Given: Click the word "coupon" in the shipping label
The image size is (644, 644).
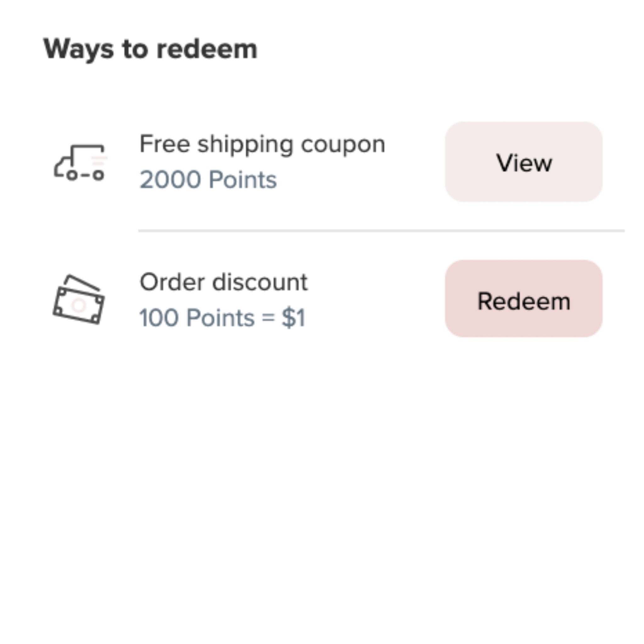Looking at the screenshot, I should pyautogui.click(x=343, y=145).
